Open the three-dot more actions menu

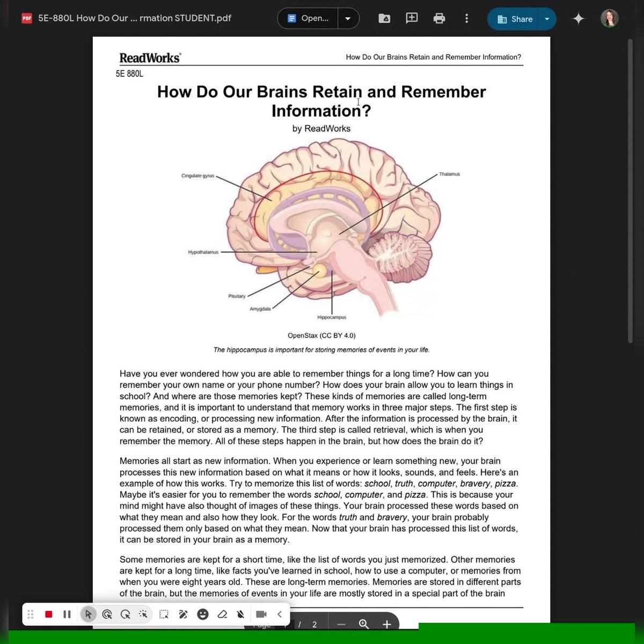[466, 19]
